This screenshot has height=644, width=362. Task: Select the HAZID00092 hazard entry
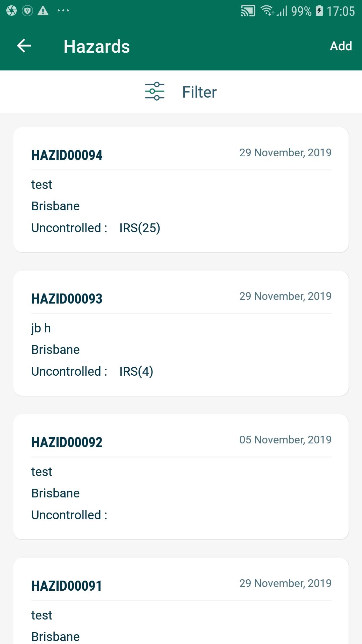181,477
